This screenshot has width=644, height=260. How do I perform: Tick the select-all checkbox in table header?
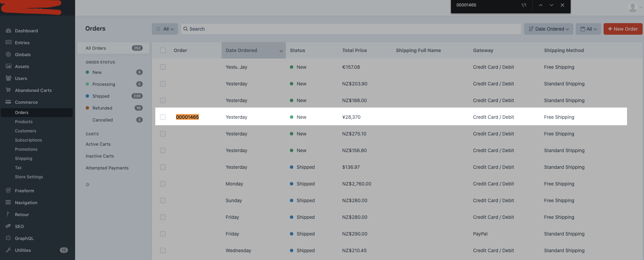163,50
